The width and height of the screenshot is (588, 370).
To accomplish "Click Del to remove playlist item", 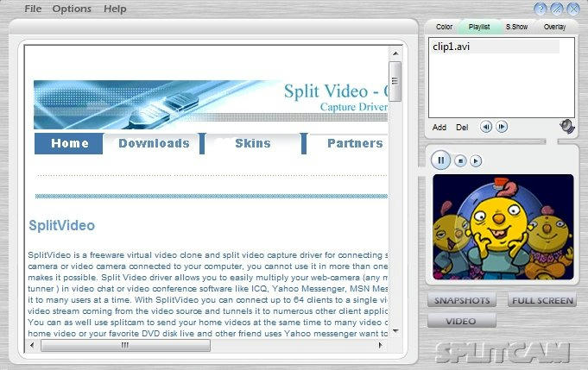I will tap(462, 128).
